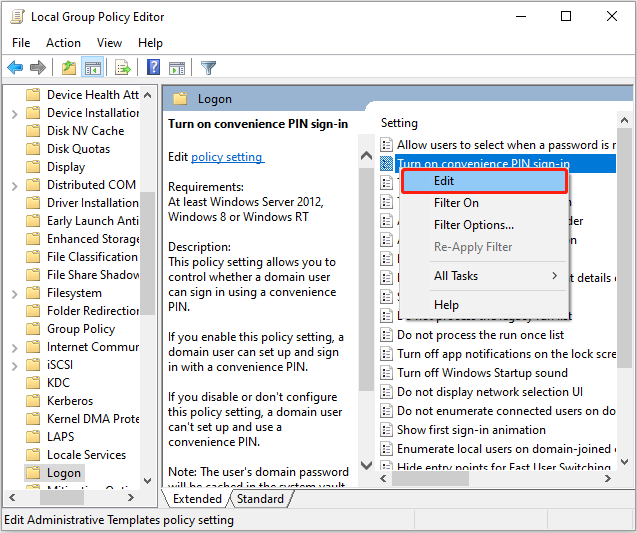Open the Help menu in menu bar
The width and height of the screenshot is (637, 533).
(150, 43)
